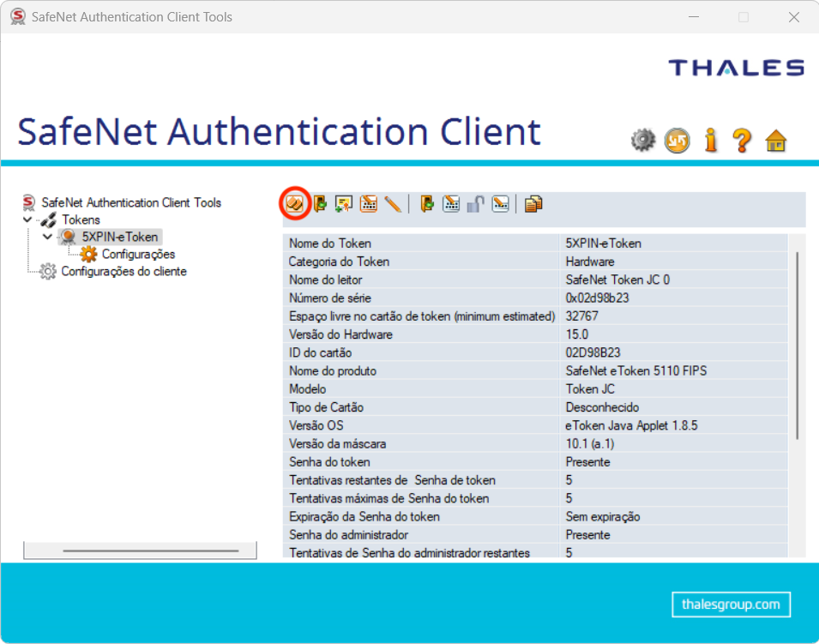Select 'Expiração da Senha do token' label

pyautogui.click(x=364, y=518)
